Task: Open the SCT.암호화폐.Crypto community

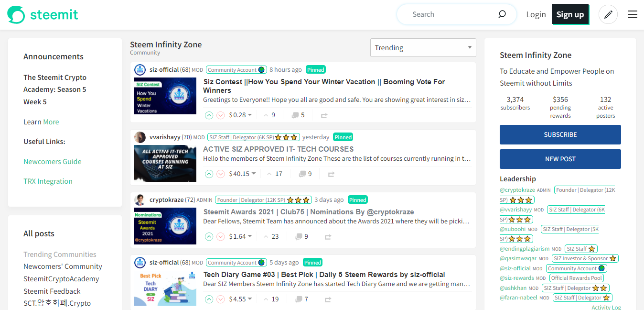Action: click(57, 303)
